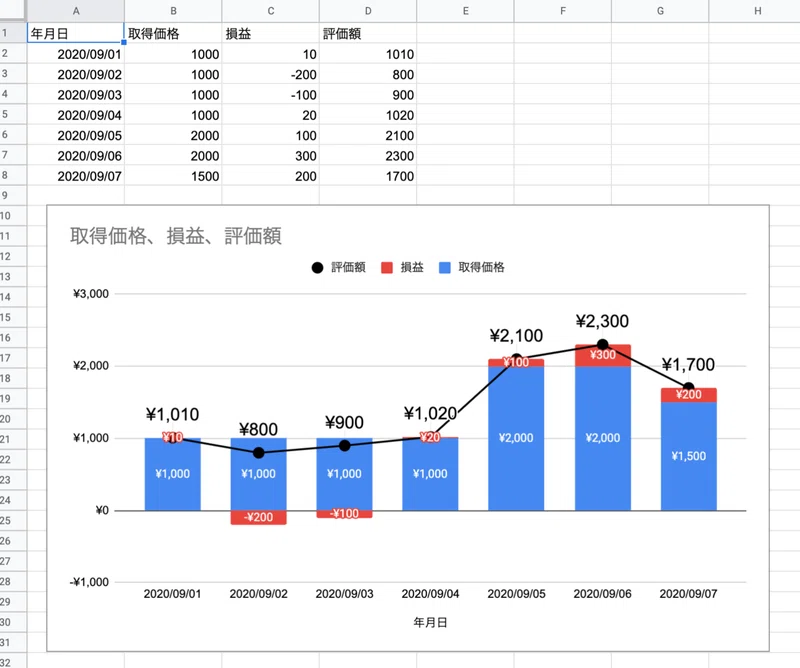Select column A header
The width and height of the screenshot is (800, 668).
click(76, 11)
